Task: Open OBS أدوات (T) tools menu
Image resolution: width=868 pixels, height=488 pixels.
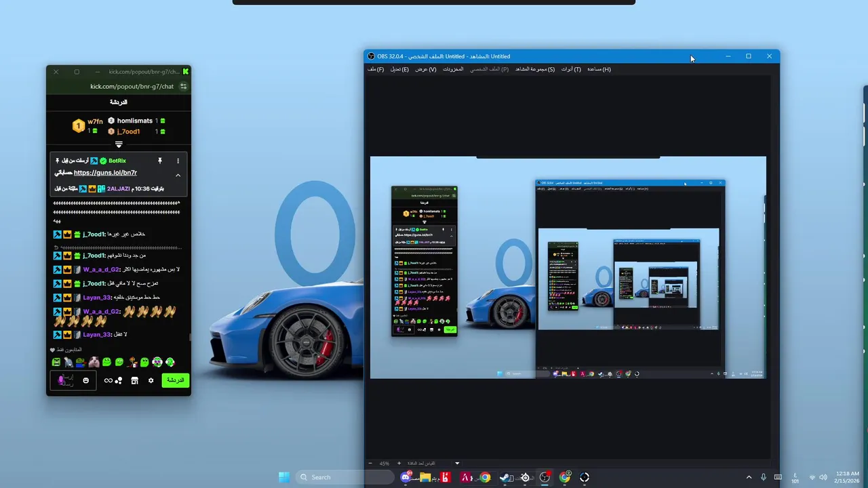Action: 571,69
